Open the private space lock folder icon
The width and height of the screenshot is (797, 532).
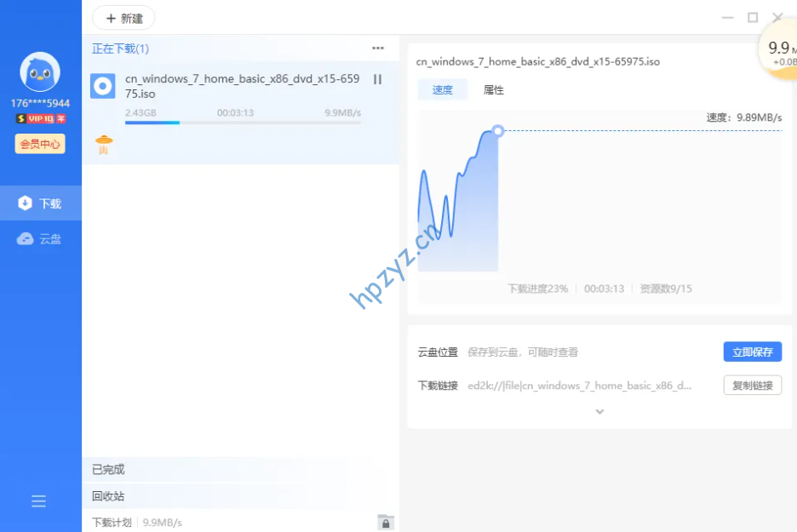[x=385, y=522]
